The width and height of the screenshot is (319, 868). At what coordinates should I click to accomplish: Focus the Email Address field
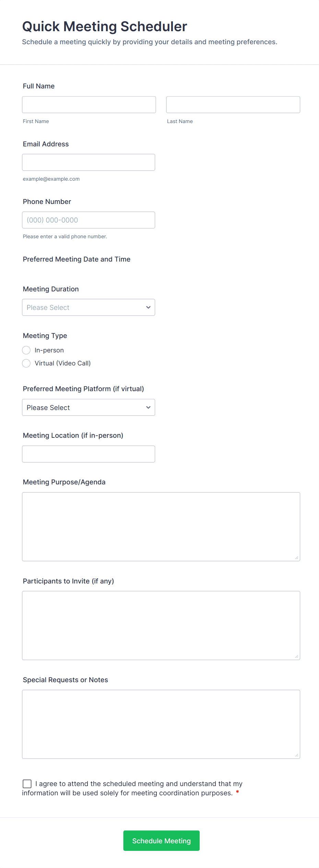tap(88, 162)
